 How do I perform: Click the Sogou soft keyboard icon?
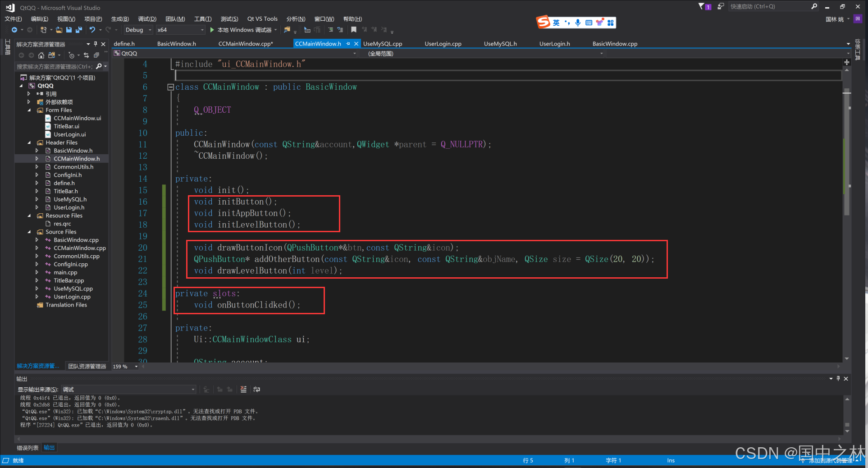(x=589, y=23)
